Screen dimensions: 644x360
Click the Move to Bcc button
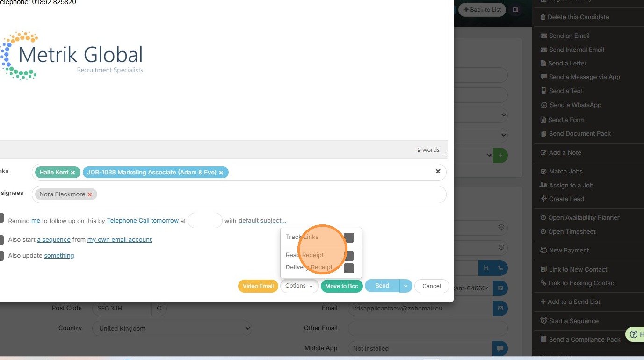pyautogui.click(x=342, y=286)
